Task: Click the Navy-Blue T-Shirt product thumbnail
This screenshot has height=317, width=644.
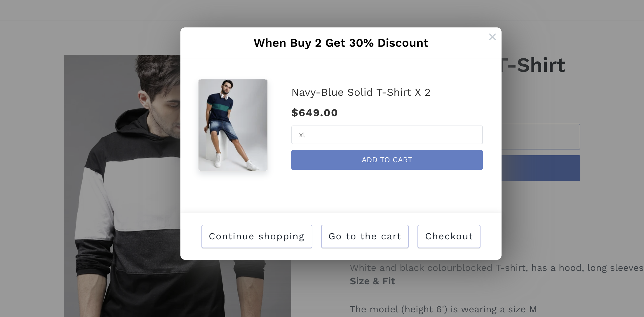Action: 233,125
